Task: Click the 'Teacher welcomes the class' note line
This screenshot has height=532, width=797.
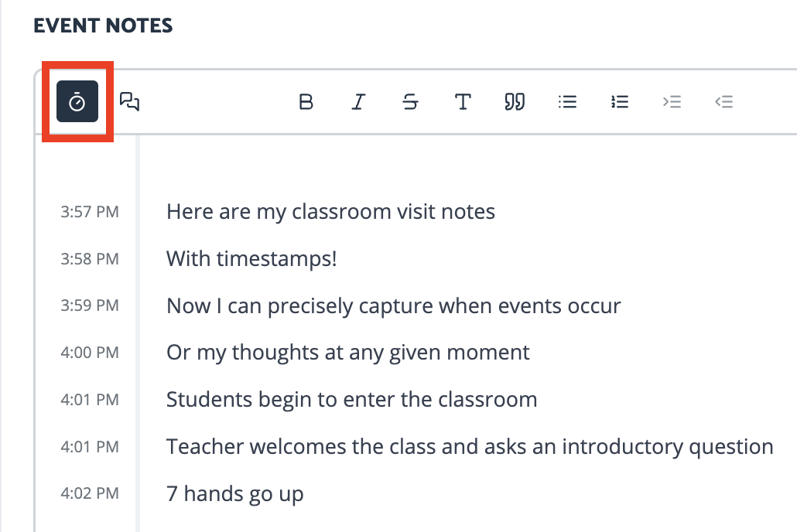Action: coord(470,447)
